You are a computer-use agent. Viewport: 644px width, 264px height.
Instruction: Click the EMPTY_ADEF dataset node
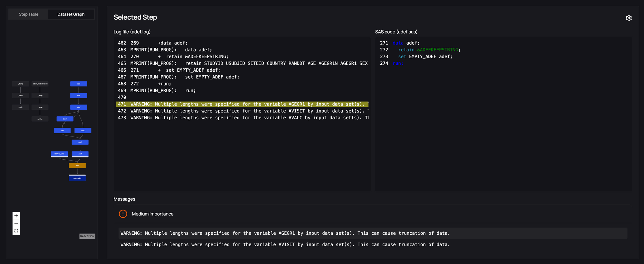pyautogui.click(x=59, y=154)
